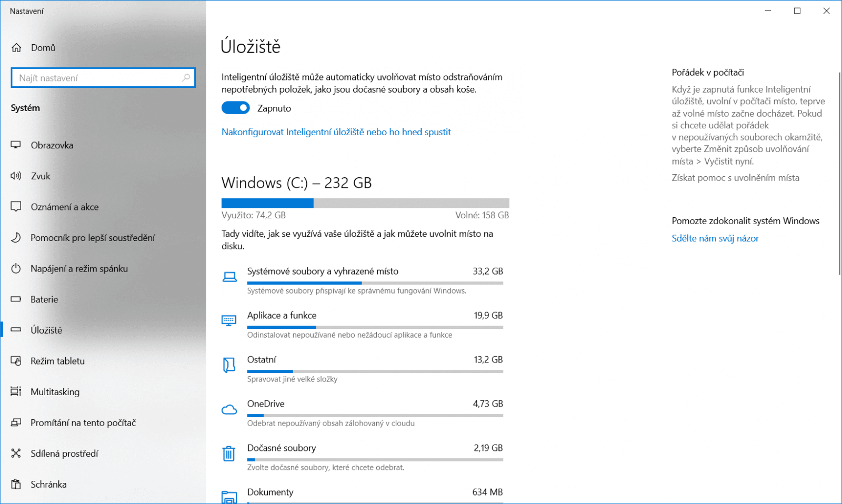Click Sdělte nám svůj názor link

click(715, 238)
